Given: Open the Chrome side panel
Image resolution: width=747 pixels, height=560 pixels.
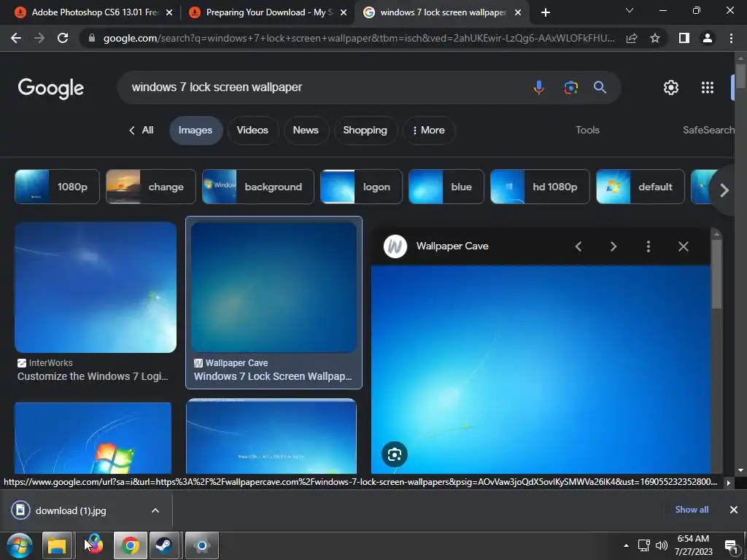Looking at the screenshot, I should (x=684, y=38).
